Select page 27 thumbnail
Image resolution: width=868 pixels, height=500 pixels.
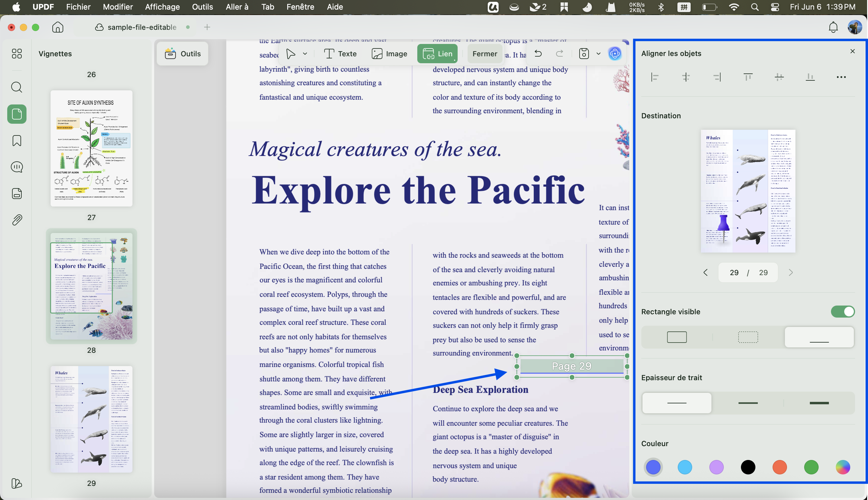pyautogui.click(x=91, y=149)
